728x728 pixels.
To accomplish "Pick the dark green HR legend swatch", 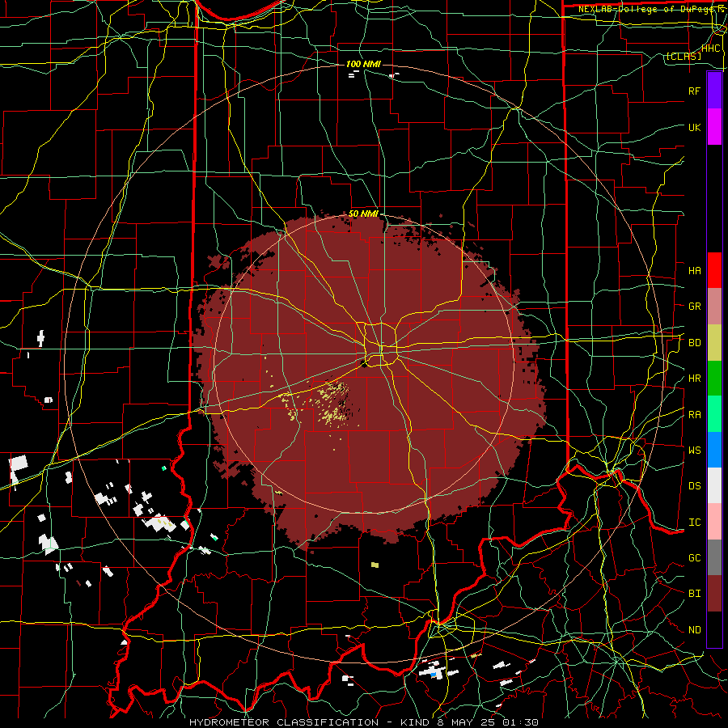I will click(714, 378).
